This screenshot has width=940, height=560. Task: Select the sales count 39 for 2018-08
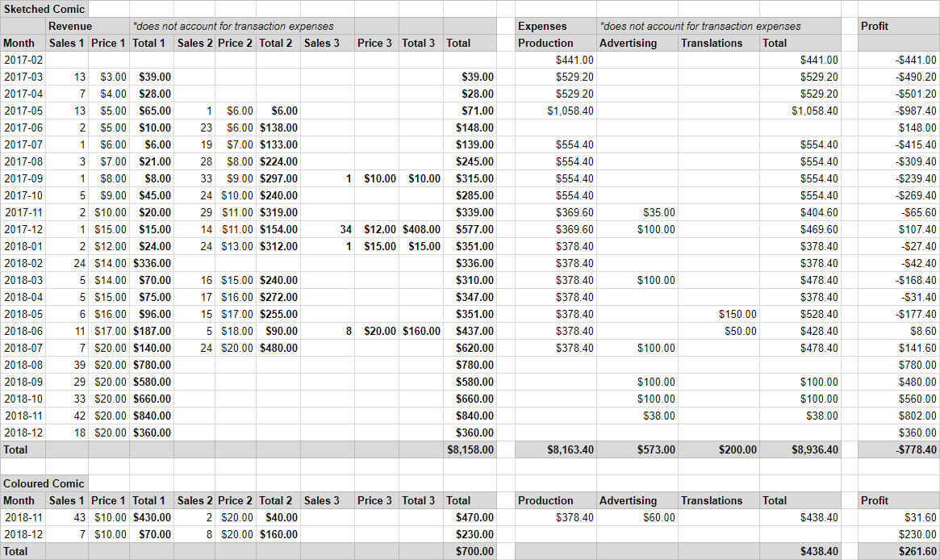[67, 366]
